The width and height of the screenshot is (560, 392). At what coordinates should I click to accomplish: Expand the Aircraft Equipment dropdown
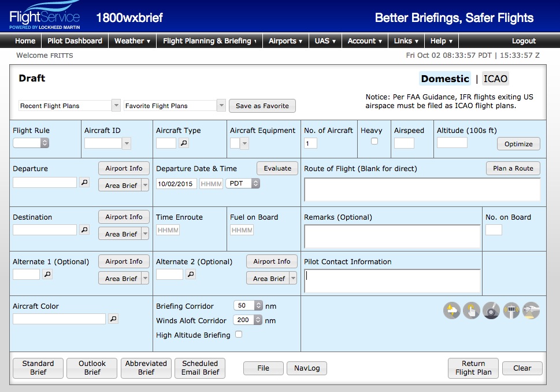pos(244,143)
